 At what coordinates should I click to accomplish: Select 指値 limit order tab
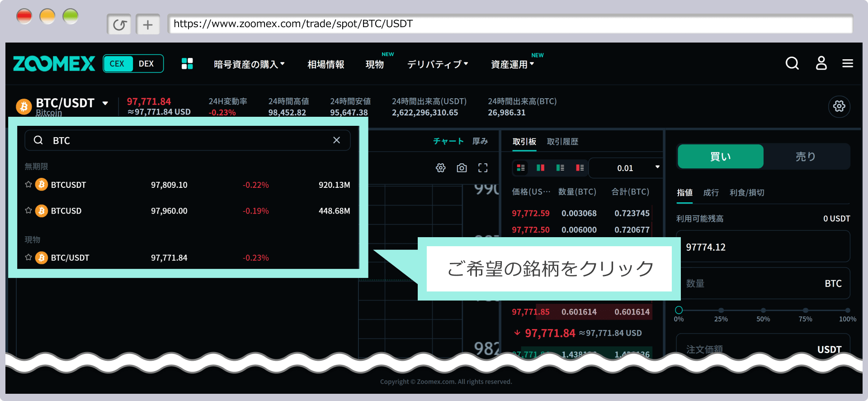pos(685,192)
